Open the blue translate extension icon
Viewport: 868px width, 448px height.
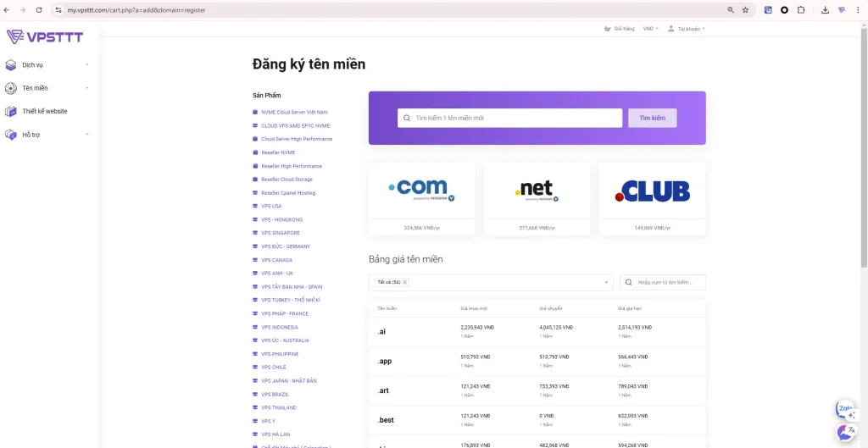(x=768, y=10)
